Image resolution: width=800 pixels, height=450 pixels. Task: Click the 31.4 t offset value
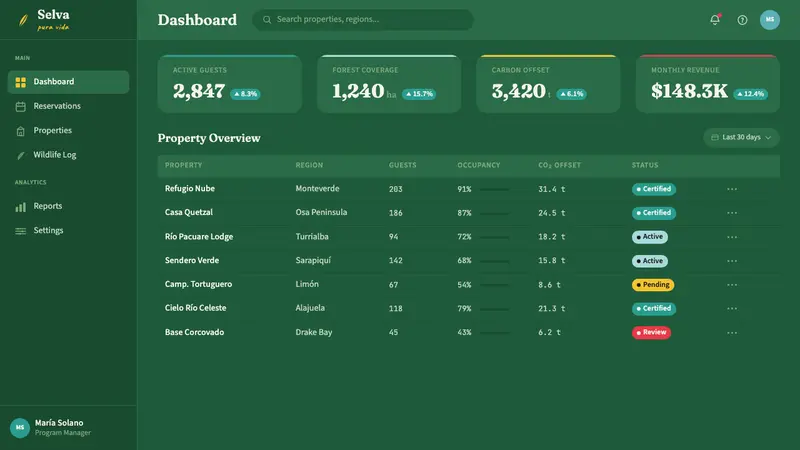click(552, 189)
